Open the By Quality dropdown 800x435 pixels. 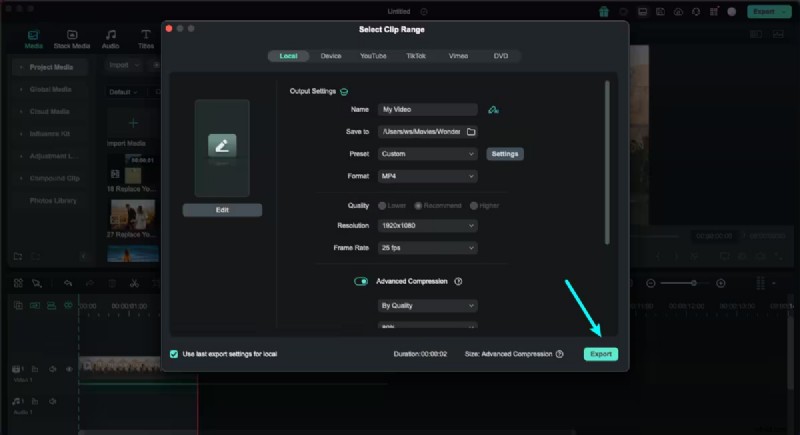click(428, 305)
